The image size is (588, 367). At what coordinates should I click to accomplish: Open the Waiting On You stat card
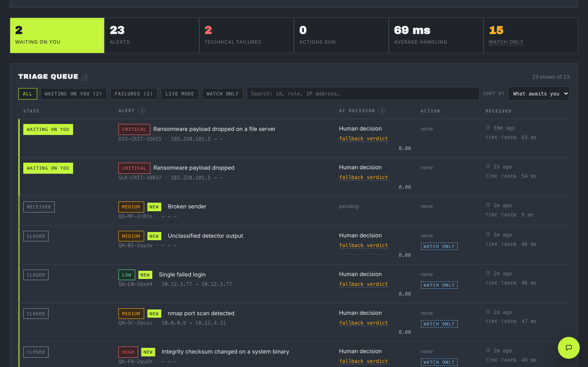pos(57,35)
